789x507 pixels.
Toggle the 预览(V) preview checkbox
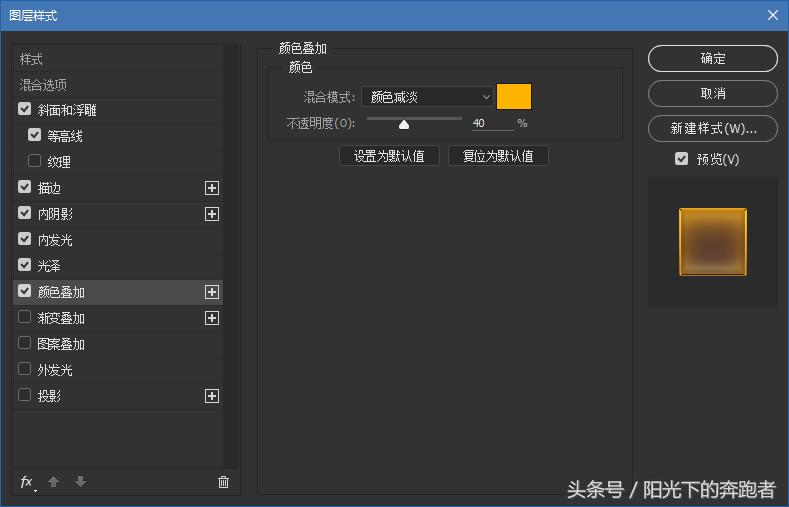[681, 159]
